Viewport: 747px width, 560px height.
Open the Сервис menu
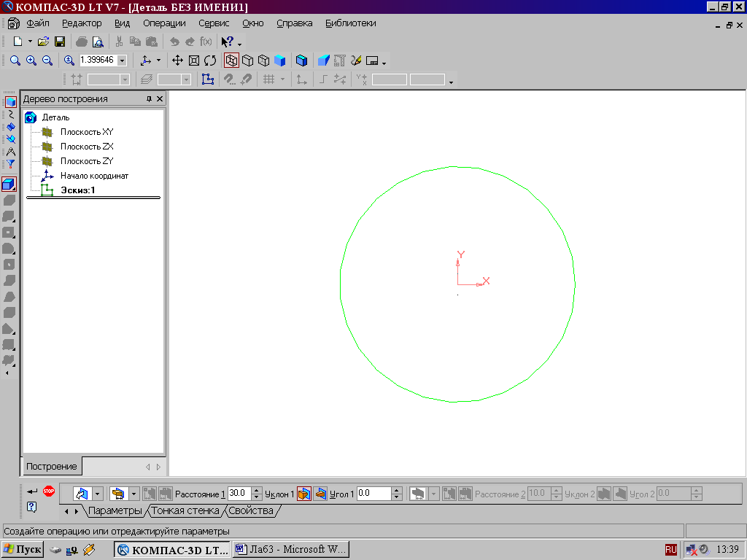(x=214, y=23)
